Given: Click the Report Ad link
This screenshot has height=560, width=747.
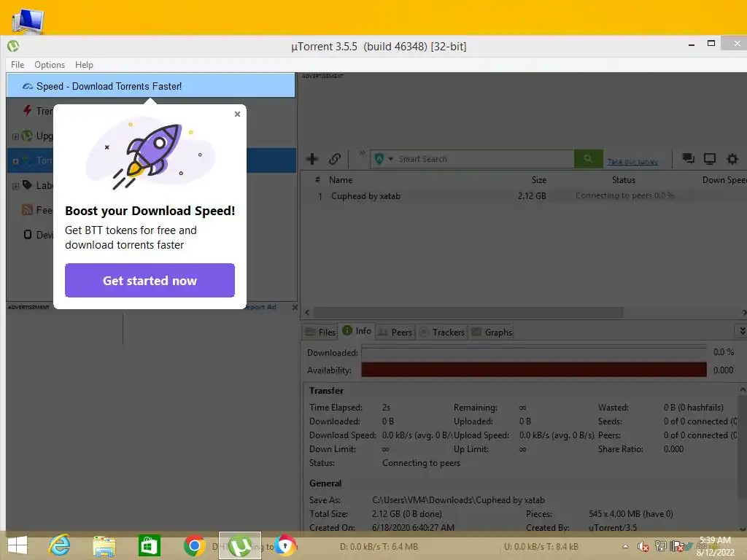Looking at the screenshot, I should click(261, 307).
